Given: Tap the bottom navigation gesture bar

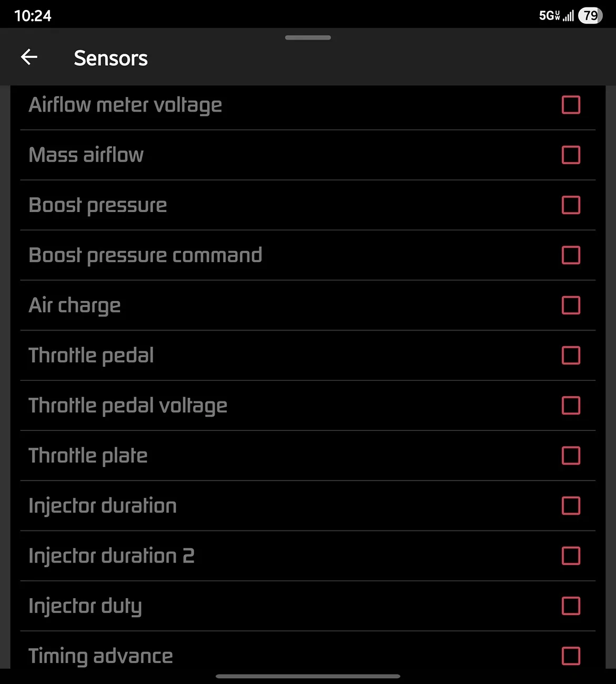Looking at the screenshot, I should (308, 676).
